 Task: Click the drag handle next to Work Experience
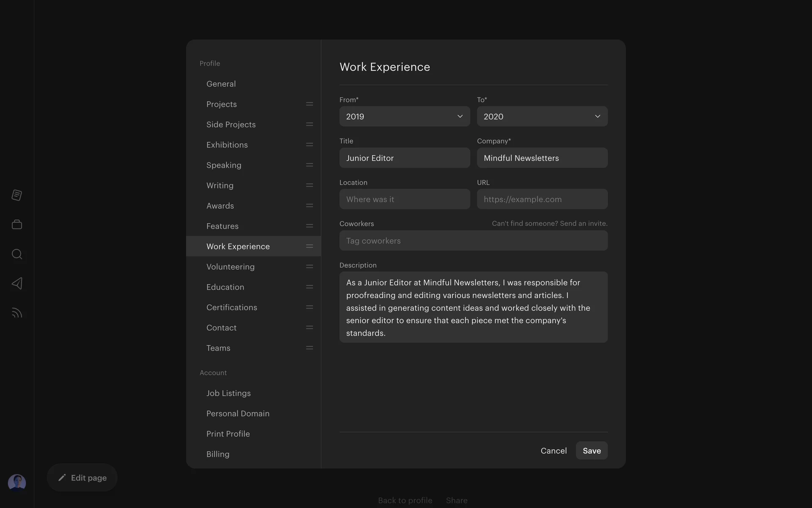pos(310,246)
